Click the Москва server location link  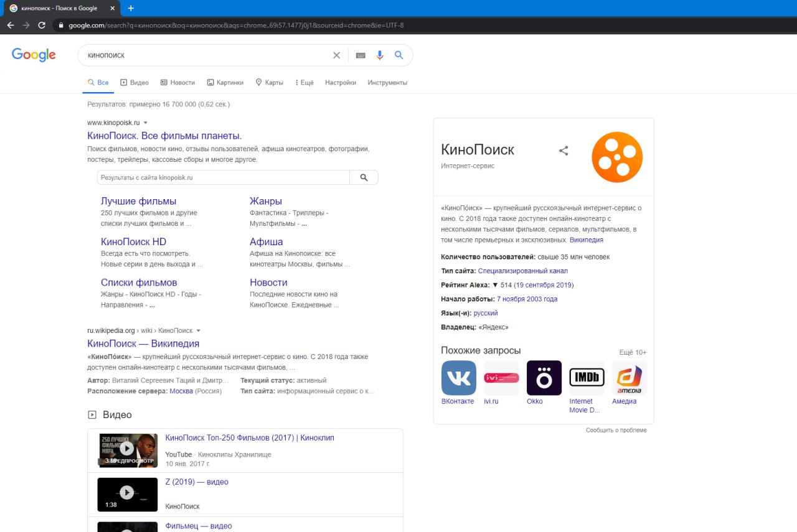(181, 391)
